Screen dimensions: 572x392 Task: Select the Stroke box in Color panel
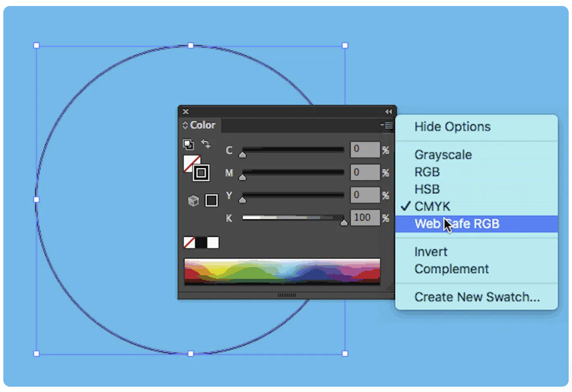pos(202,173)
